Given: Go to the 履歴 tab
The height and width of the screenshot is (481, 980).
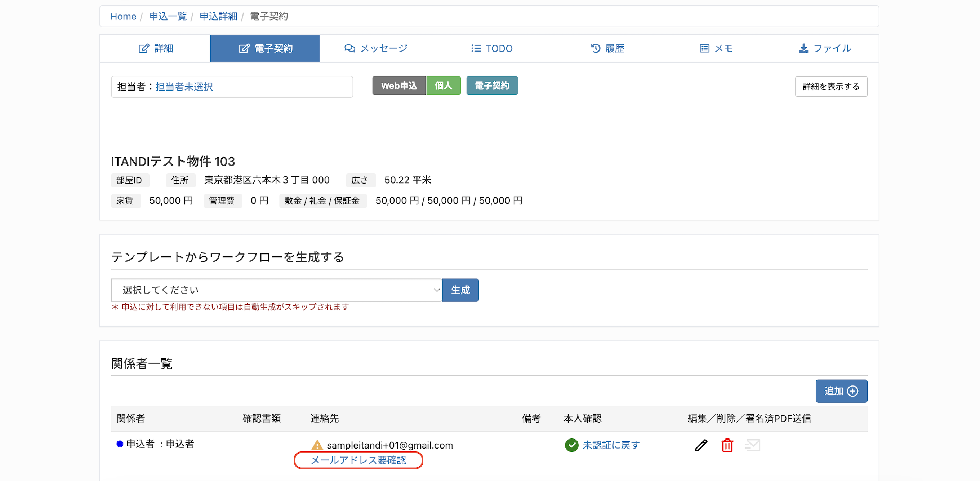Looking at the screenshot, I should [607, 48].
